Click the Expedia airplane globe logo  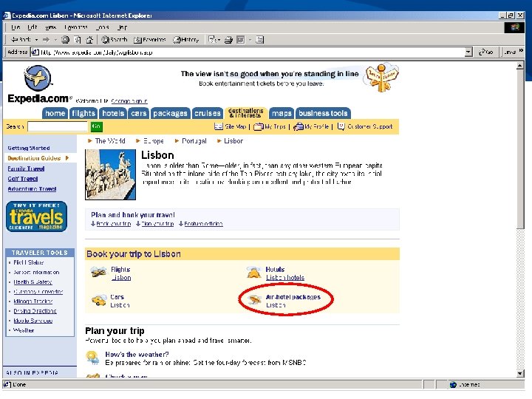tap(38, 78)
